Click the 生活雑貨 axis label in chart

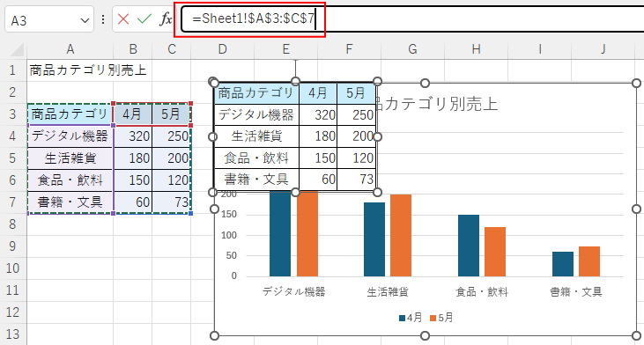(x=388, y=292)
